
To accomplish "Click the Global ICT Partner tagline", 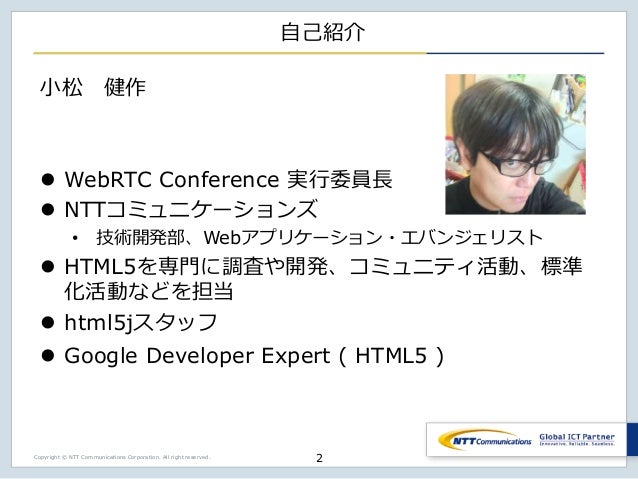I will [577, 440].
